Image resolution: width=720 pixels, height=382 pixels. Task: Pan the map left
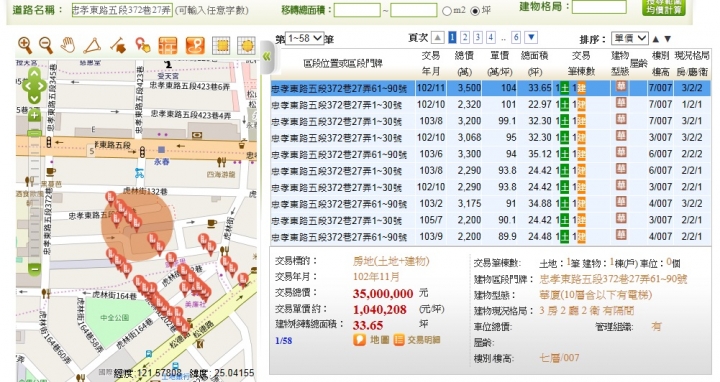(x=27, y=86)
